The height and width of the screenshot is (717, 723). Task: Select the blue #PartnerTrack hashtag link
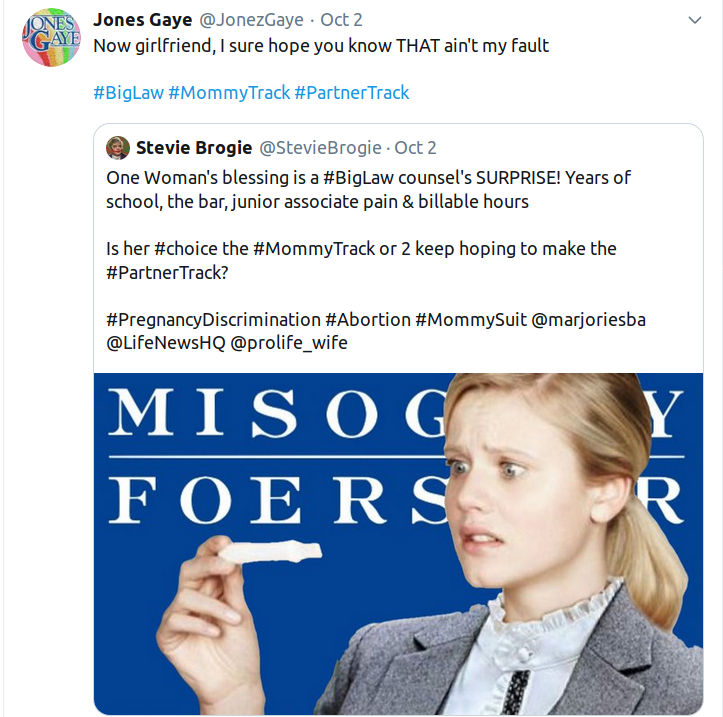click(352, 92)
